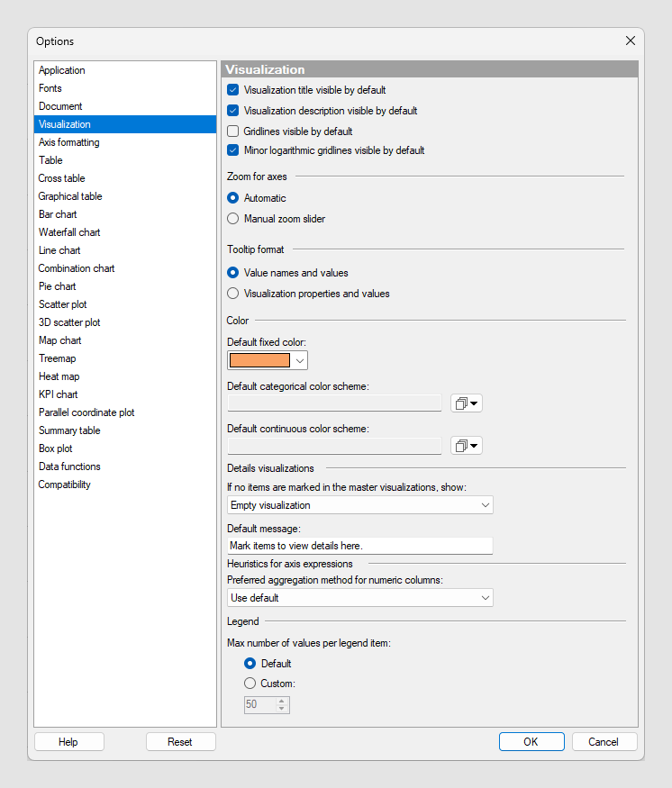Viewport: 672px width, 788px height.
Task: Toggle Visualization title visible by default
Action: coord(232,90)
